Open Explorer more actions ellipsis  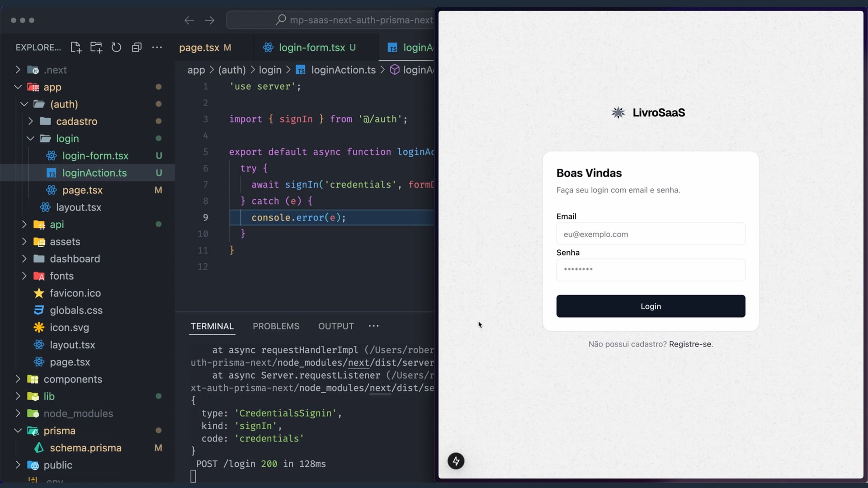click(157, 47)
